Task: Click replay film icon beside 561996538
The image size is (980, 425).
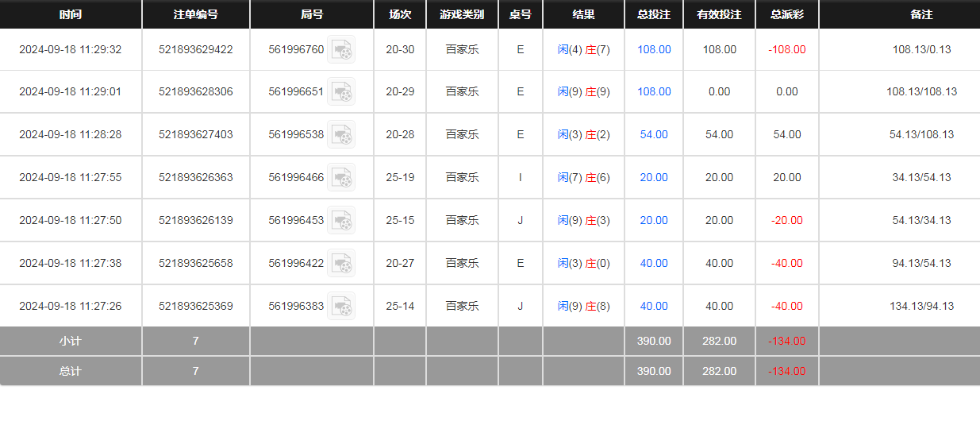Action: pyautogui.click(x=341, y=135)
